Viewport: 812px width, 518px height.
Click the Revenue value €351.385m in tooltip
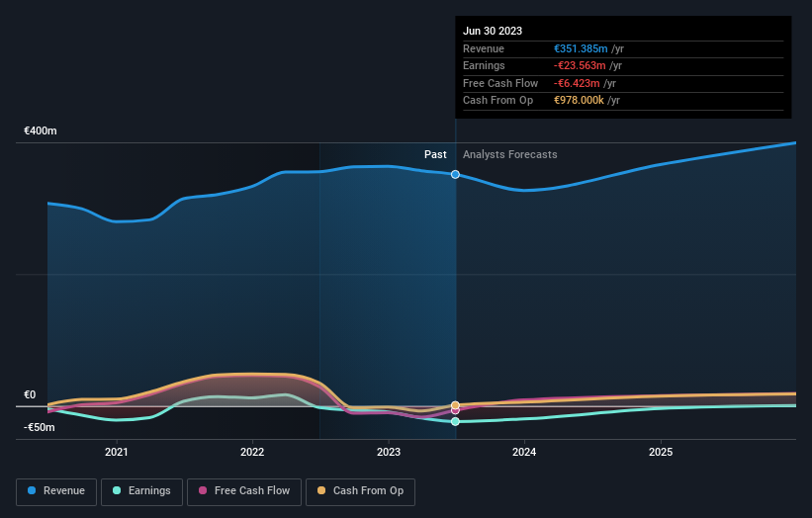581,48
